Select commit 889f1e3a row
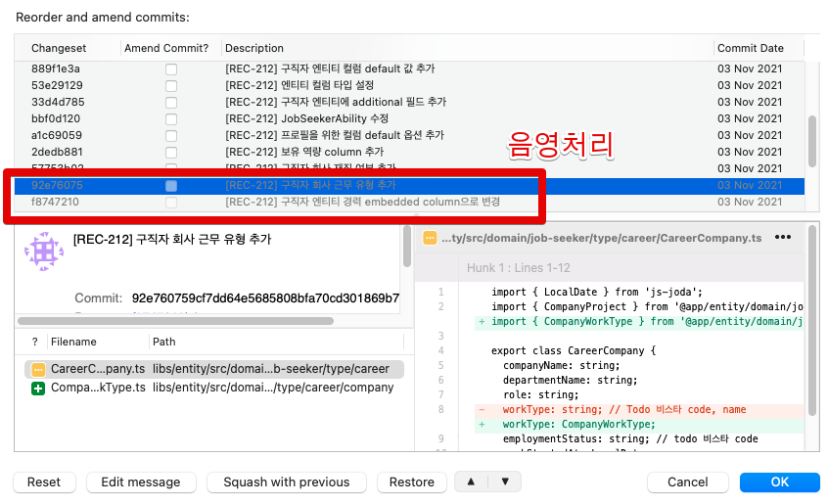Screen dimensions: 828x504 (x=409, y=69)
